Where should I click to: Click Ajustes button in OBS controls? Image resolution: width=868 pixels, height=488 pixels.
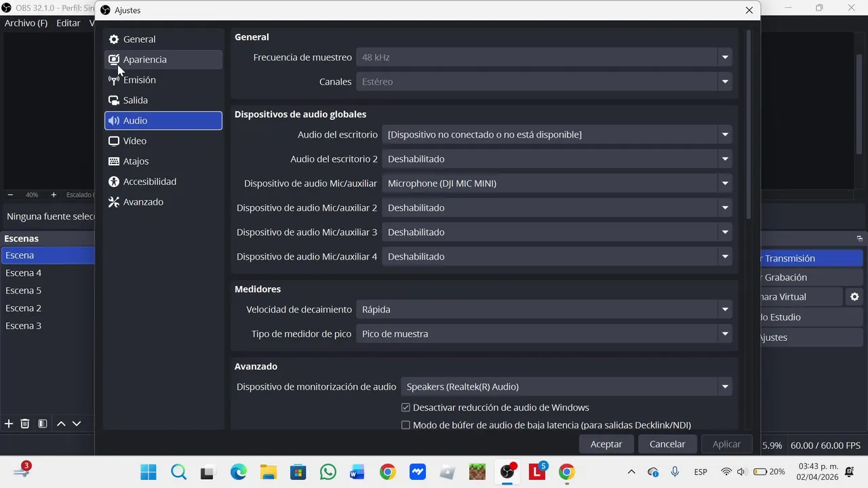[812, 338]
